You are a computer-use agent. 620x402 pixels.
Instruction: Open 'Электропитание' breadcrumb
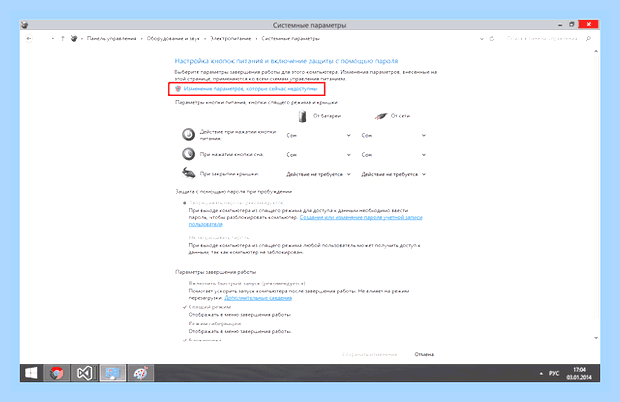click(231, 39)
